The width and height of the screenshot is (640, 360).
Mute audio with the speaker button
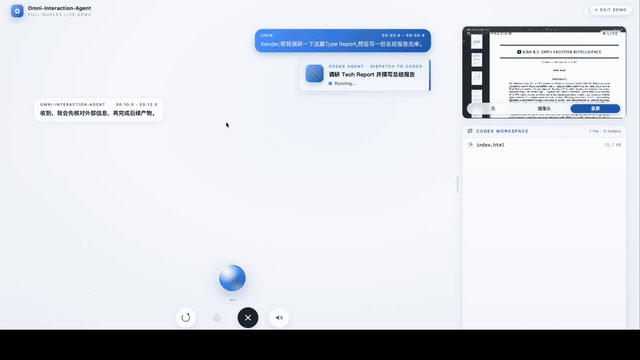pos(279,318)
